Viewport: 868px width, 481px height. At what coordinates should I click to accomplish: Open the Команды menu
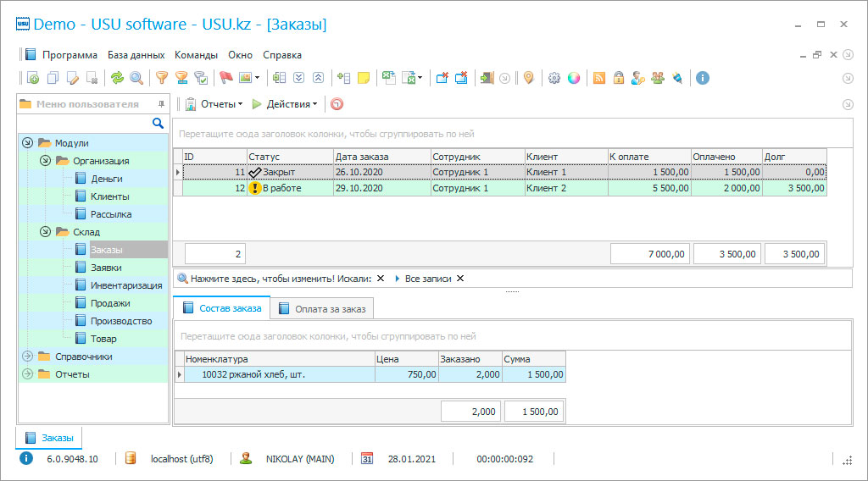coord(196,55)
